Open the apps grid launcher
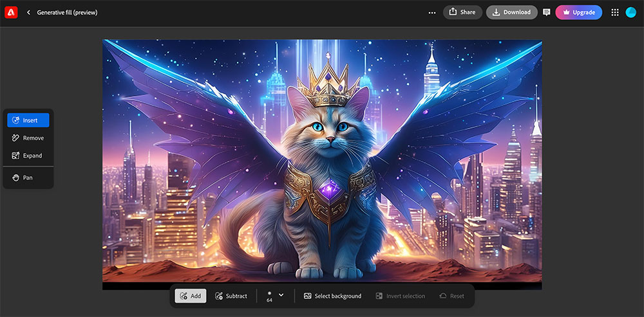Viewport: 644px width, 317px height. click(614, 12)
